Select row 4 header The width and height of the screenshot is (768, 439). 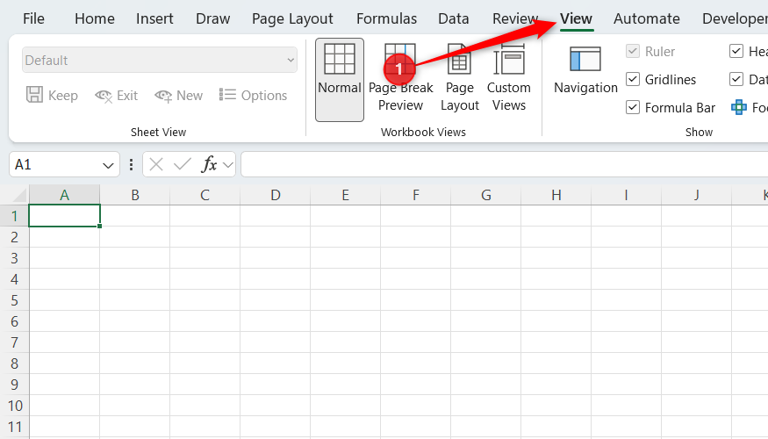14,279
